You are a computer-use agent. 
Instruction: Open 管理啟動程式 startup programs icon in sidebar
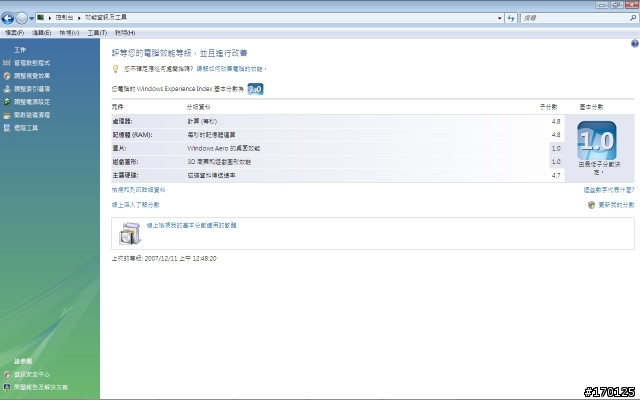7,63
